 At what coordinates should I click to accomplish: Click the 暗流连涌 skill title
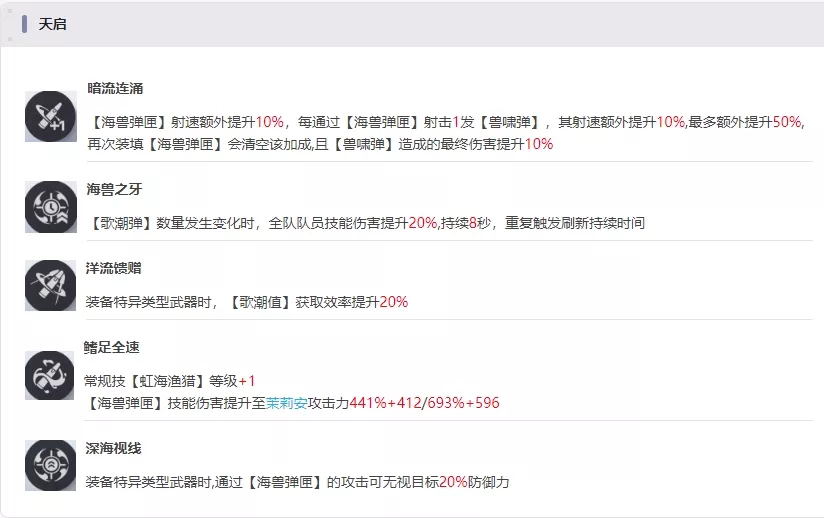[x=115, y=89]
